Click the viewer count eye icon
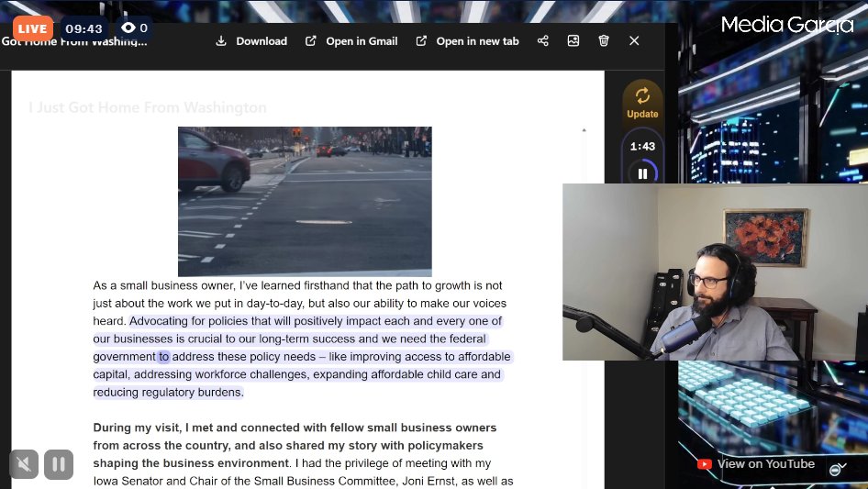Viewport: 868px width, 489px height. tap(128, 28)
